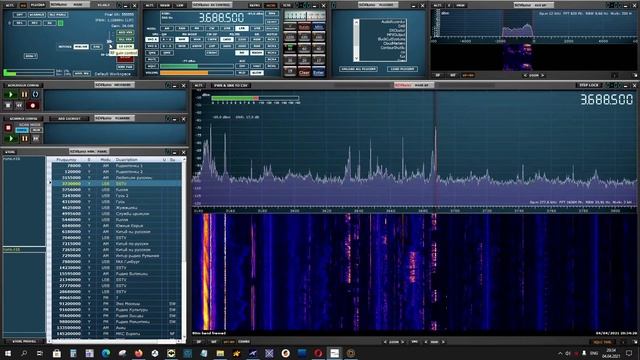Switch Aux SP view to SP
Viewport: 640px width, 360px height.
coord(438,75)
